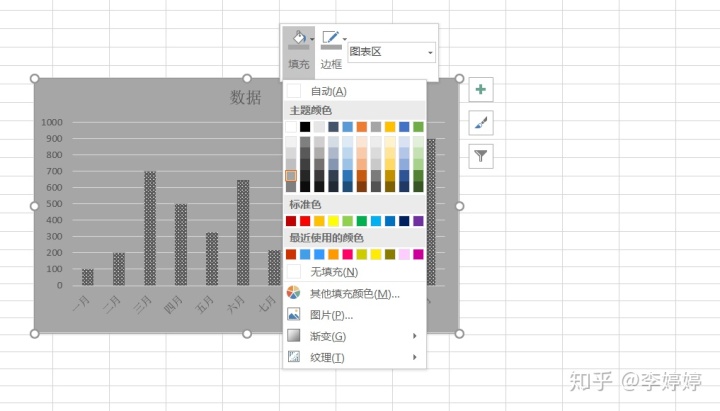Pick the green theme color swatch in top row
Image resolution: width=720 pixels, height=411 pixels.
click(x=418, y=127)
